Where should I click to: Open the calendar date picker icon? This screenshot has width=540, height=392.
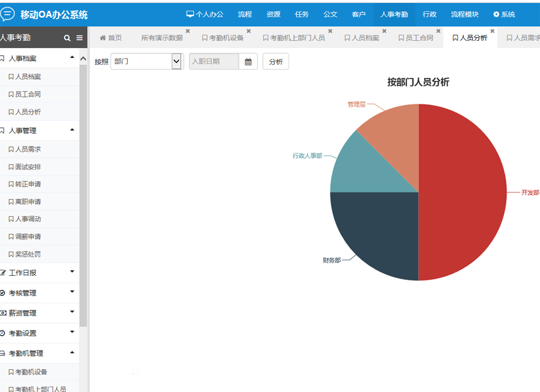248,62
